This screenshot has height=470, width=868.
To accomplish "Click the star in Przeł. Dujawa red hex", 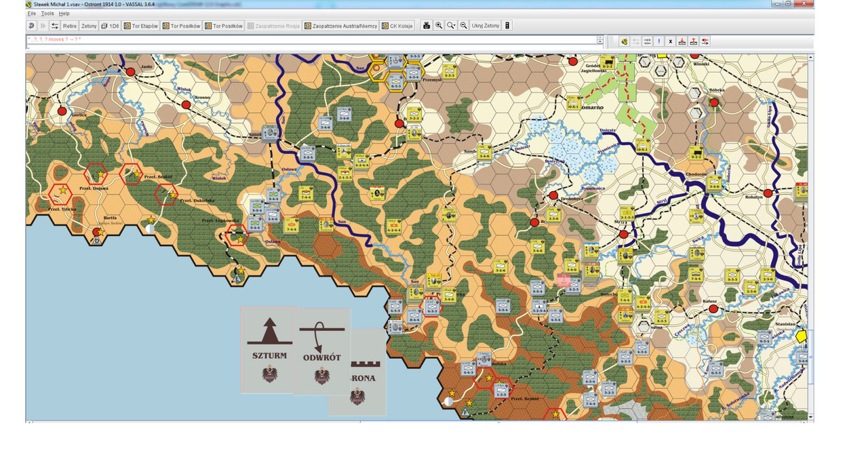I will click(100, 175).
